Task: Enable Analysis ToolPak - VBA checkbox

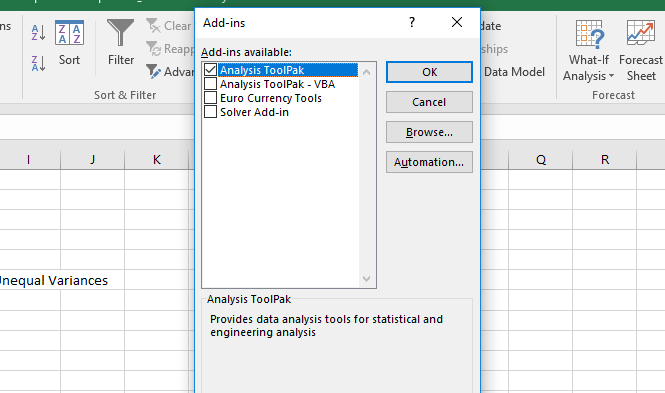Action: (210, 84)
